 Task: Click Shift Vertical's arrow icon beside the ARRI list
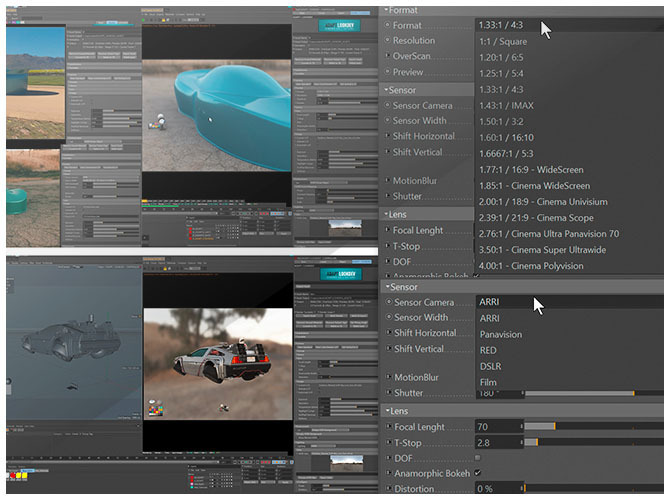[389, 348]
